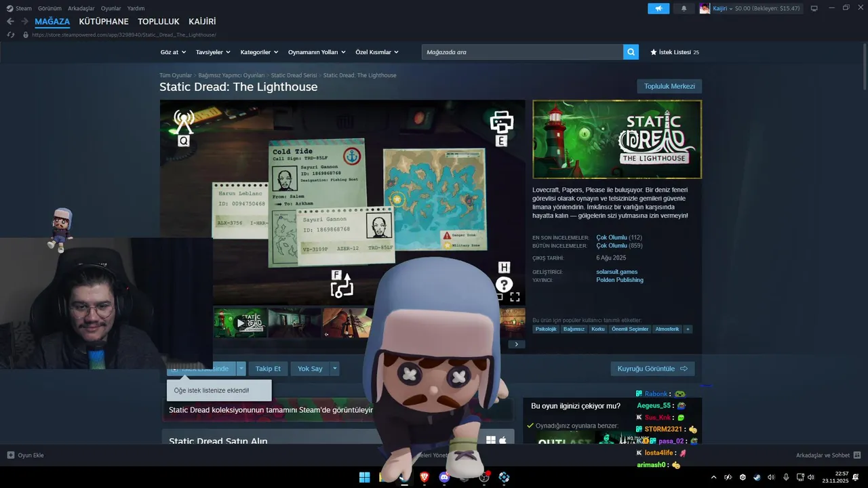Select the Psikolojik tag
The image size is (868, 488).
tap(546, 329)
